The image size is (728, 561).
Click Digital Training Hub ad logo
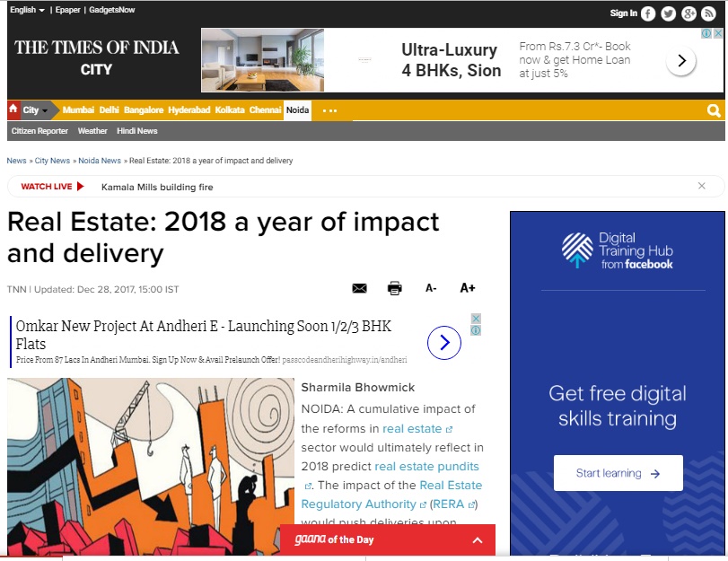point(617,250)
